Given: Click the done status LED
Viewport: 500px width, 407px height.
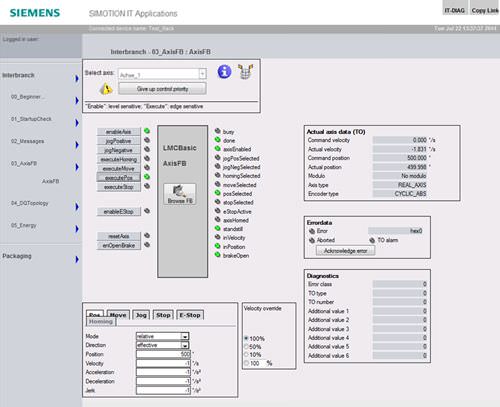Looking at the screenshot, I should pos(218,140).
